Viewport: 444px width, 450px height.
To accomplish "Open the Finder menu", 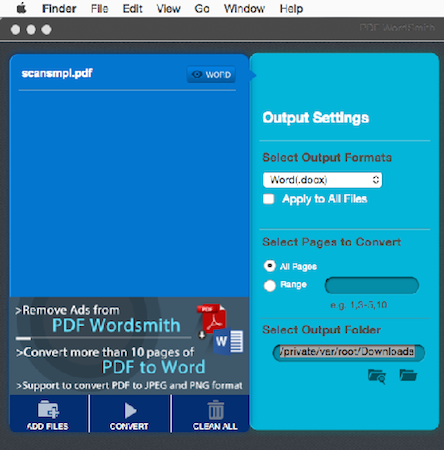I will [59, 8].
